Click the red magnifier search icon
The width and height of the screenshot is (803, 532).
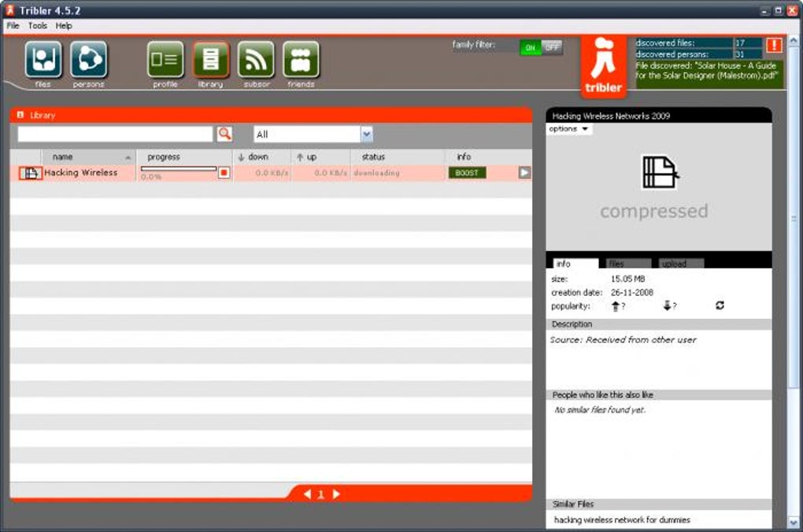224,134
